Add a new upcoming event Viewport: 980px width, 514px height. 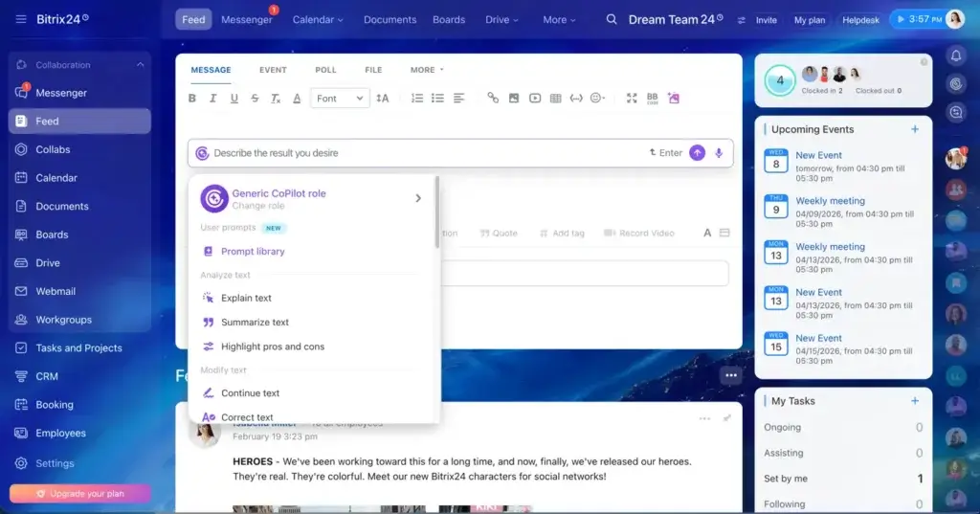(914, 129)
